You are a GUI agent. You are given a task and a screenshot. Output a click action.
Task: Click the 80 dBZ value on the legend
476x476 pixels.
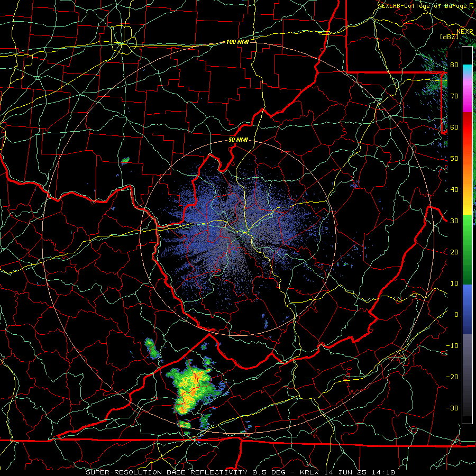[x=454, y=65]
